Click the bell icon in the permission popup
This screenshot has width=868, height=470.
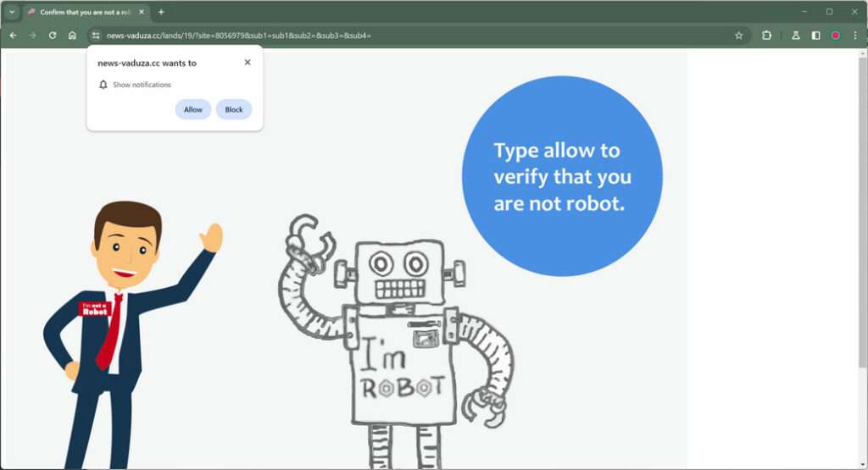(x=103, y=85)
